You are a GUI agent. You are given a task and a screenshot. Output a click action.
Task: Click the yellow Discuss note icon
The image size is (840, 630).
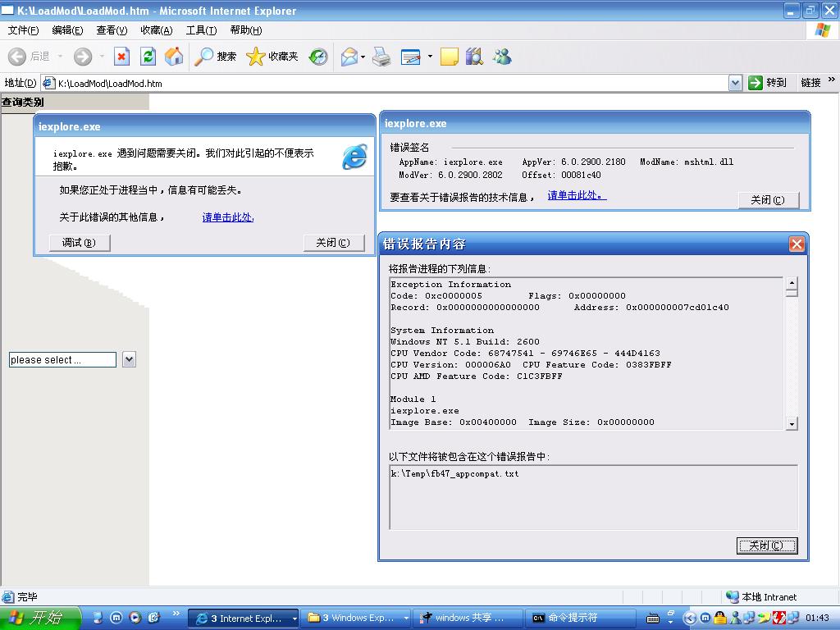[449, 56]
